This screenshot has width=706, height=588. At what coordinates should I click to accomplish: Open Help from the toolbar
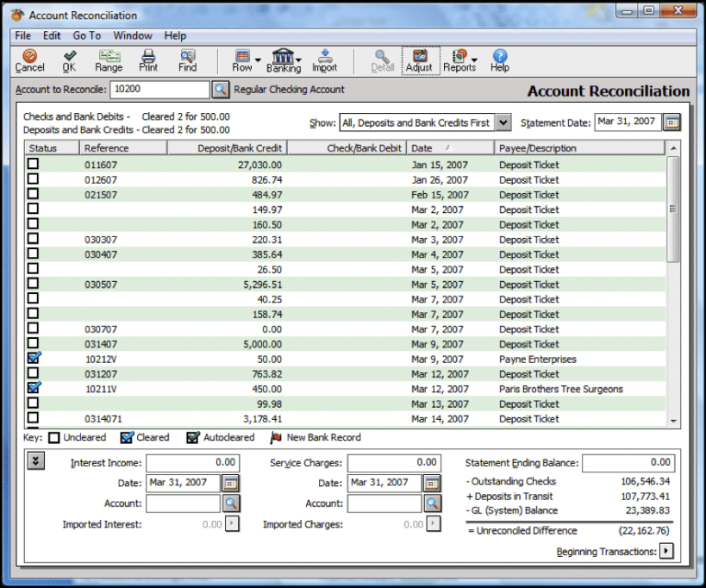pyautogui.click(x=500, y=60)
